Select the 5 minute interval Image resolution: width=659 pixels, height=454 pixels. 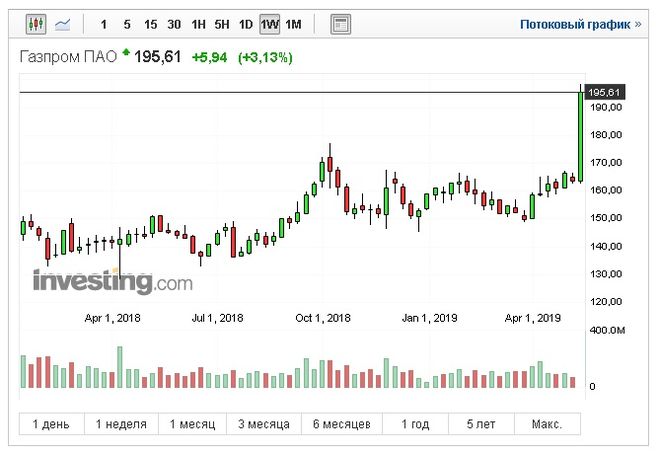127,24
